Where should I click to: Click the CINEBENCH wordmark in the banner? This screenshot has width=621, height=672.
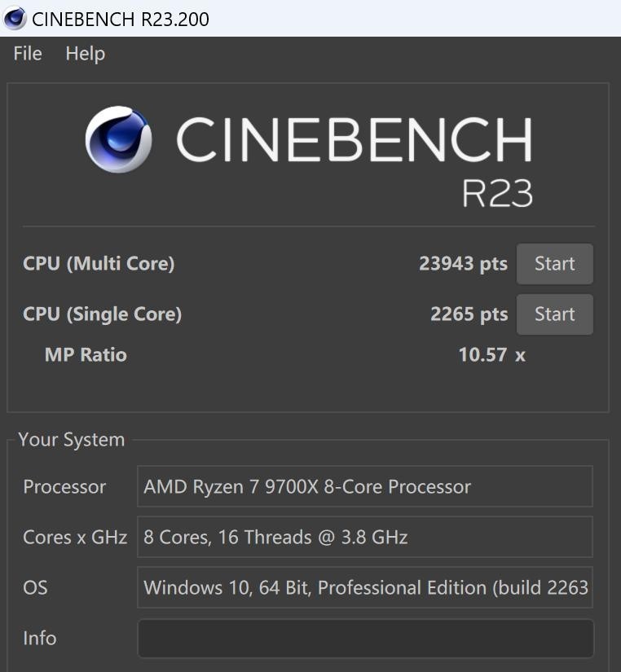355,139
